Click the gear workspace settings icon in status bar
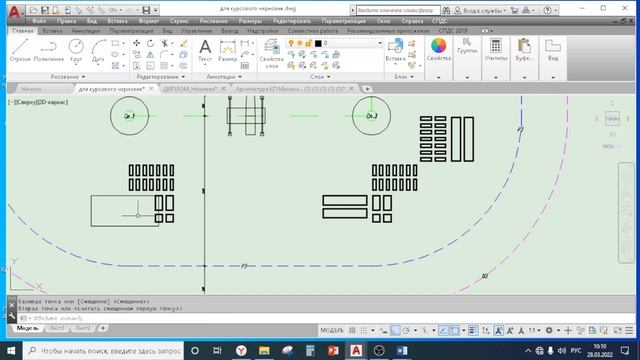The image size is (640, 360). (x=549, y=330)
